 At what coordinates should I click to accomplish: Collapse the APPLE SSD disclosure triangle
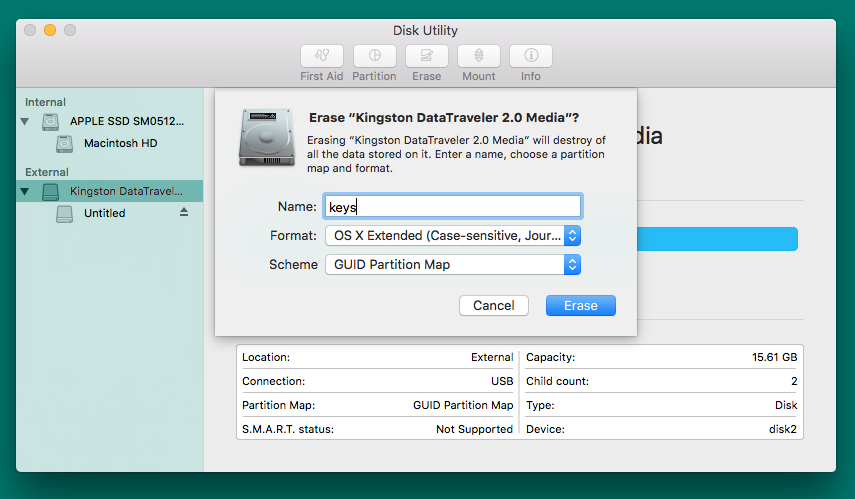pyautogui.click(x=25, y=121)
